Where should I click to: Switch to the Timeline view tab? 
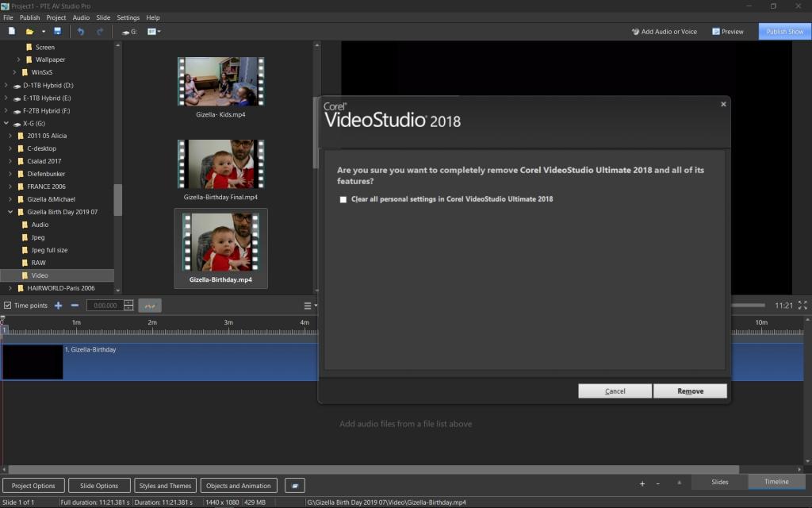coord(776,482)
